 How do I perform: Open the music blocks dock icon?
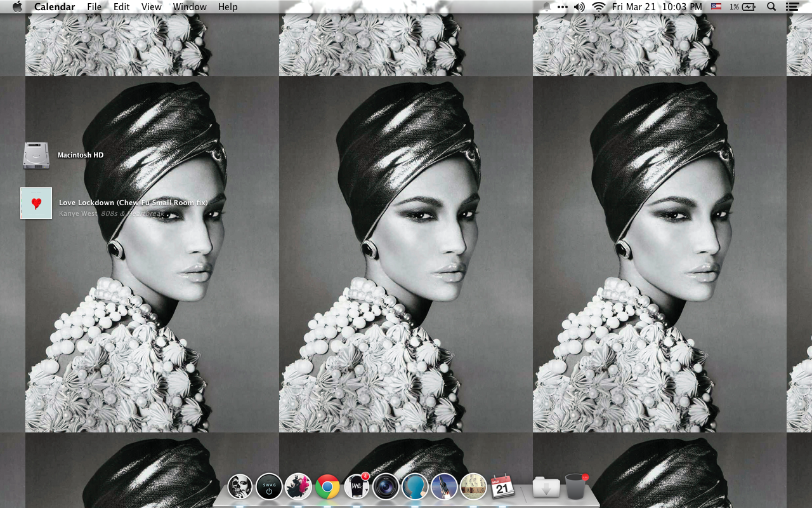[x=473, y=487]
